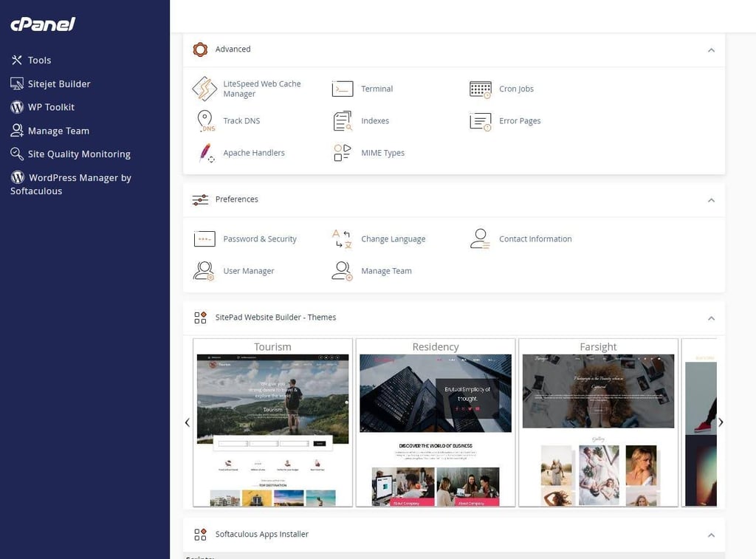Click SitePad Website Builder section icon
Viewport: 756px width, 559px height.
tap(200, 318)
